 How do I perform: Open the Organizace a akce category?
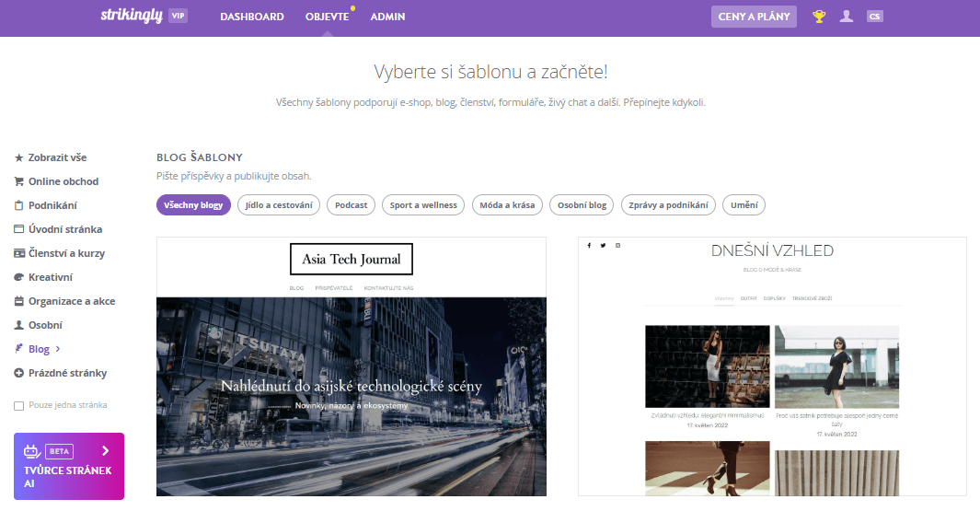(x=72, y=301)
